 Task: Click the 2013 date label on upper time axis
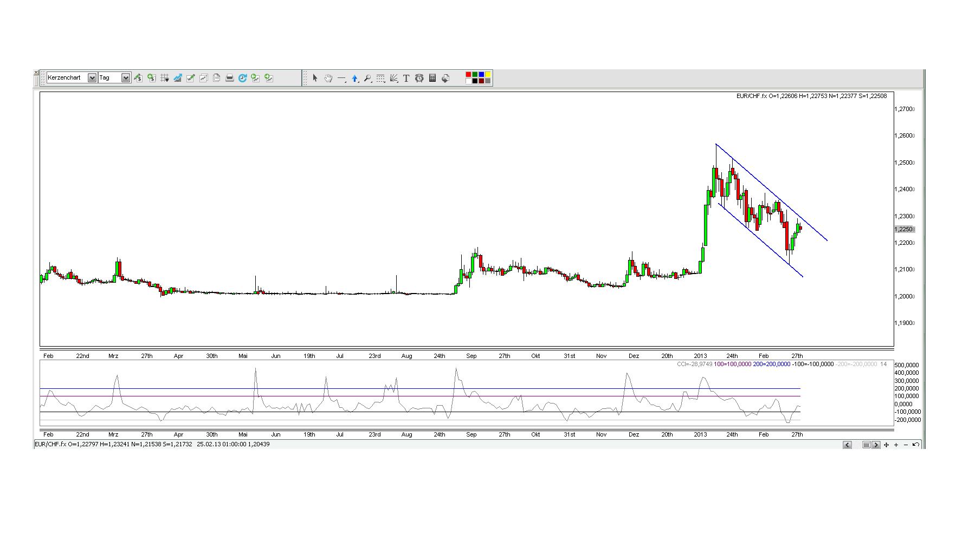(700, 356)
